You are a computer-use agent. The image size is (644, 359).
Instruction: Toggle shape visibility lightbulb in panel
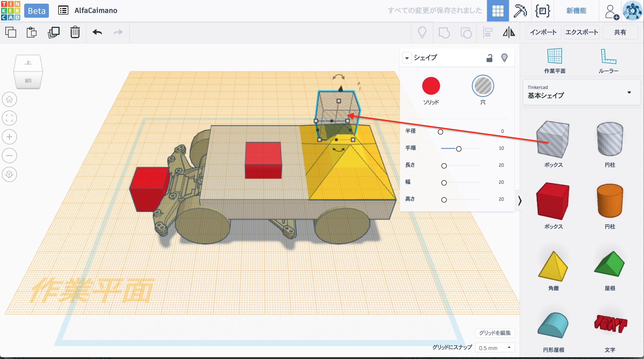(504, 58)
